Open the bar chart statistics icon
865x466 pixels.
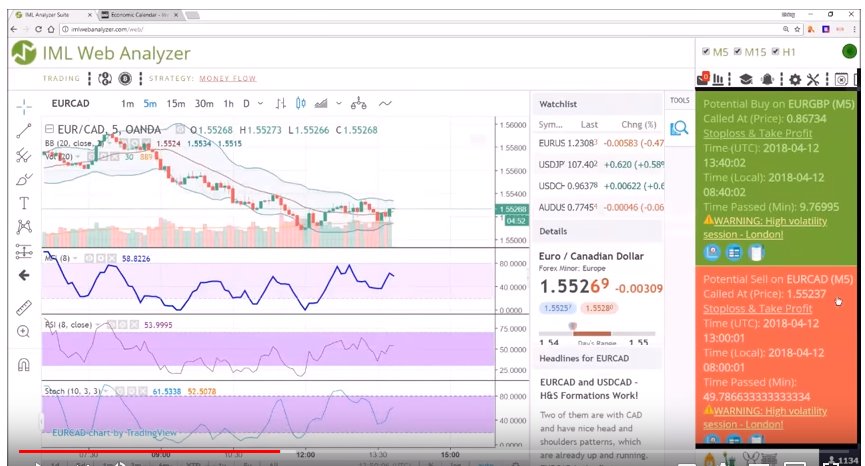(x=718, y=79)
